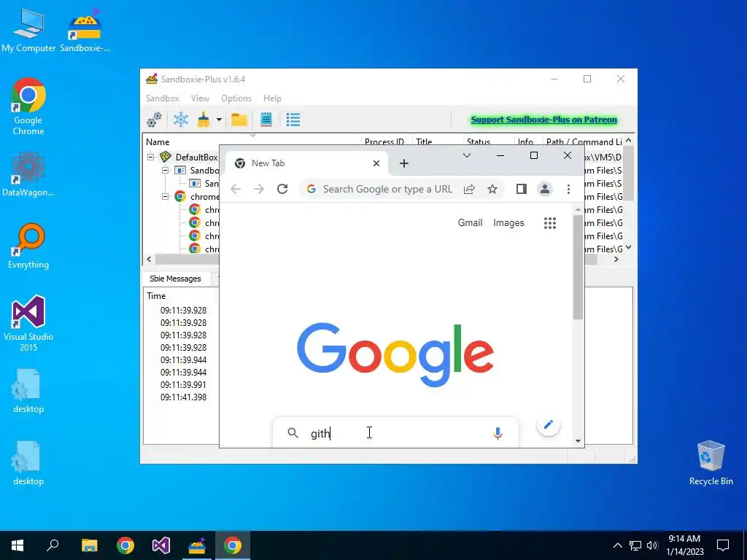The width and height of the screenshot is (747, 560).
Task: Open Sandboxie-Plus global settings gear icon
Action: pyautogui.click(x=154, y=120)
